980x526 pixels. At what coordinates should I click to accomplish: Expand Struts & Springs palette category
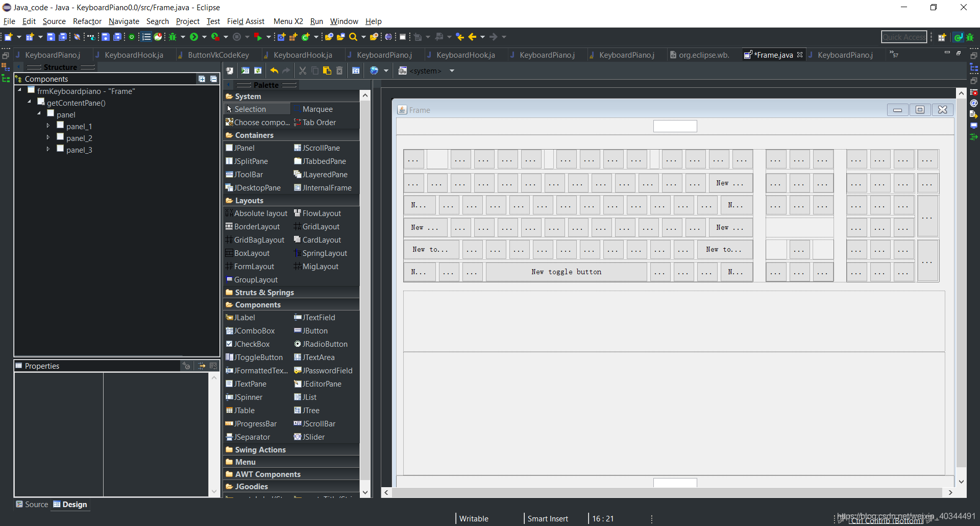(291, 293)
